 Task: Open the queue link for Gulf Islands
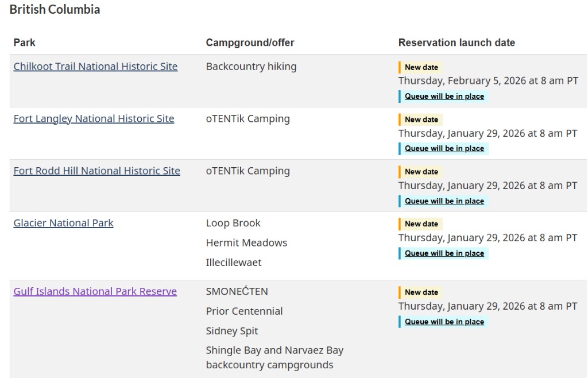(x=444, y=322)
